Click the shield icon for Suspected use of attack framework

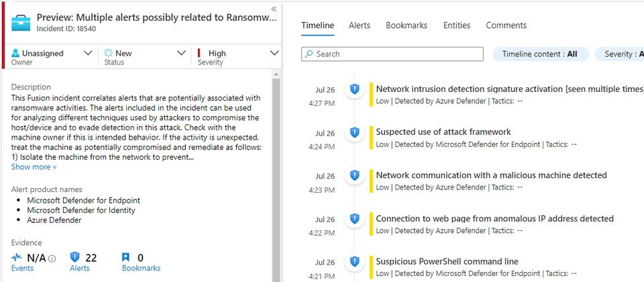click(x=354, y=132)
